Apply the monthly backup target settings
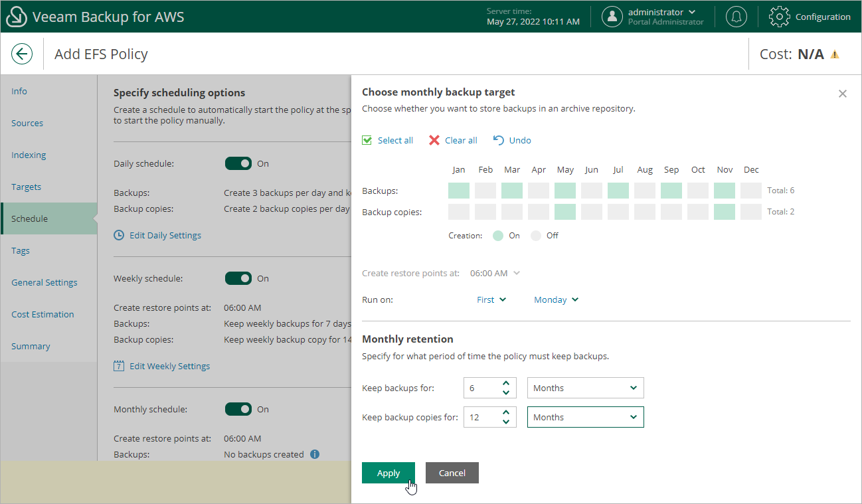This screenshot has height=504, width=862. (388, 473)
